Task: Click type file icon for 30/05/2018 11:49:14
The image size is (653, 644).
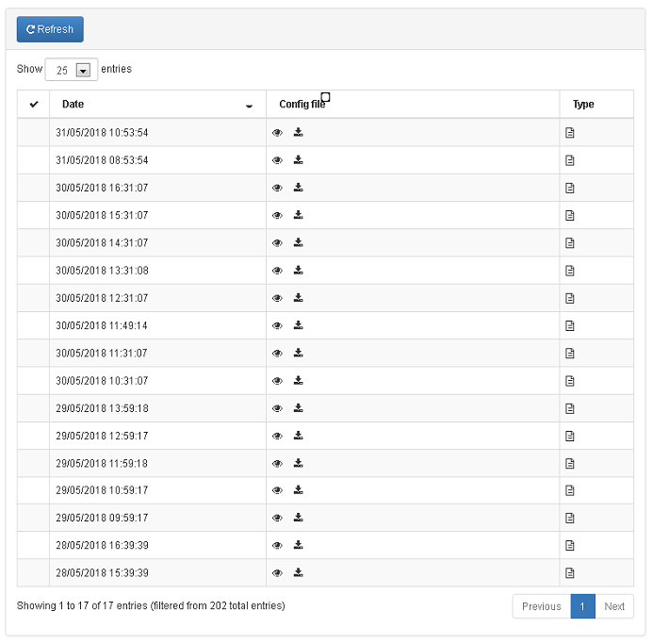Action: click(570, 325)
